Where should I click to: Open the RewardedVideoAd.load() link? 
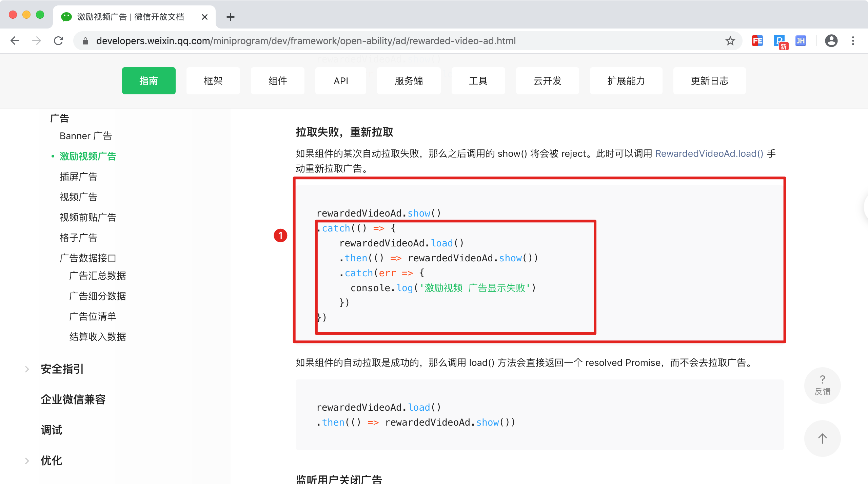(709, 153)
